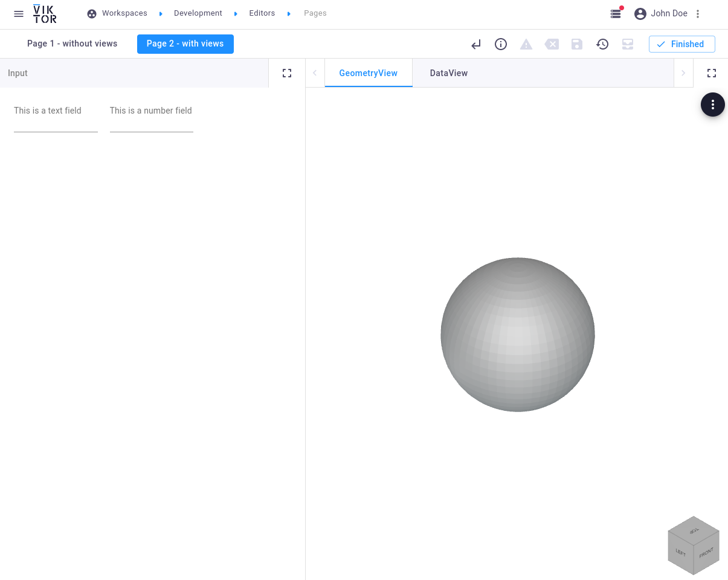Open the user options three-dot menu
This screenshot has width=728, height=580.
tap(698, 14)
